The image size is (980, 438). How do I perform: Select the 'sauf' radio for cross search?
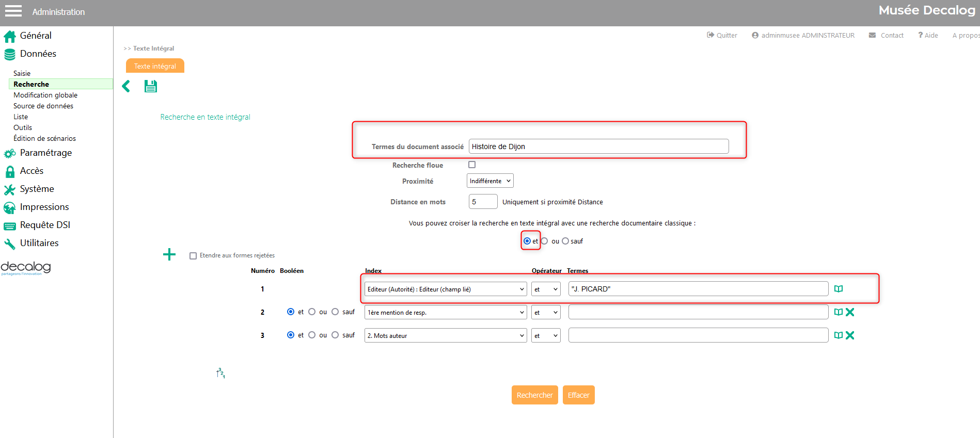565,241
